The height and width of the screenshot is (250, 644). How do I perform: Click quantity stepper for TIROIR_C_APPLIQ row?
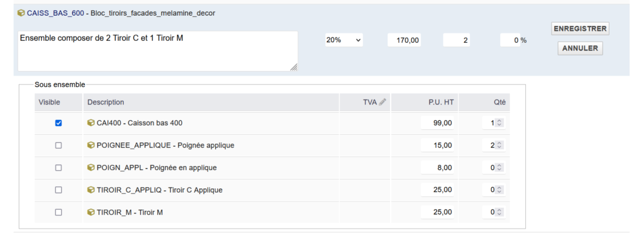point(499,190)
